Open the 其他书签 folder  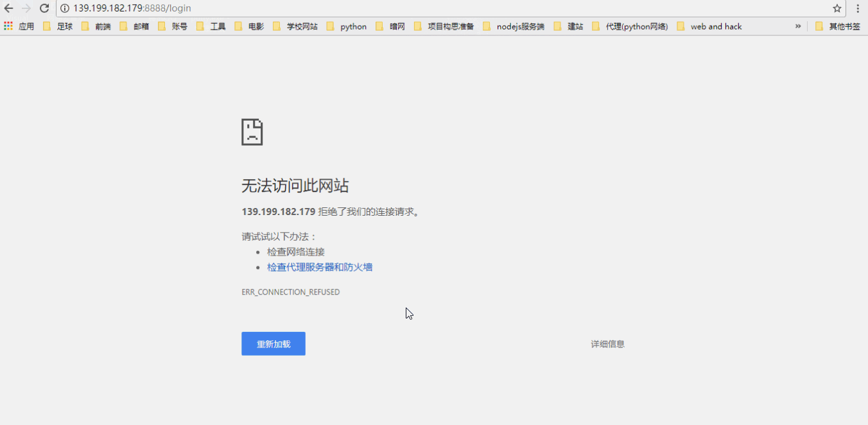837,26
